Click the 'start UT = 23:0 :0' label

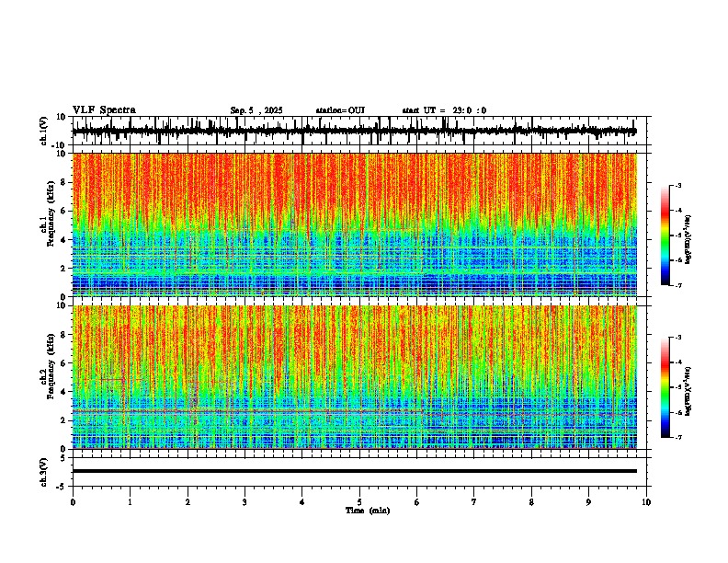pyautogui.click(x=444, y=110)
